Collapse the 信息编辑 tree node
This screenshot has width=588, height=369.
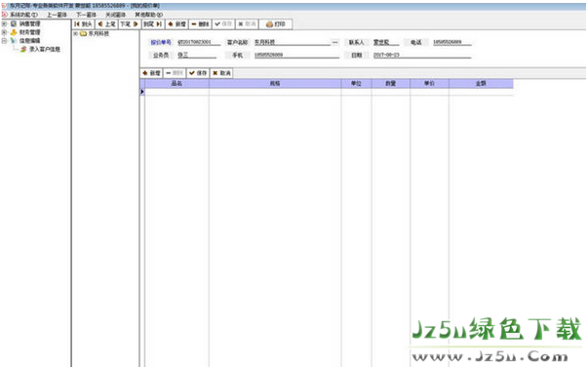[4, 41]
